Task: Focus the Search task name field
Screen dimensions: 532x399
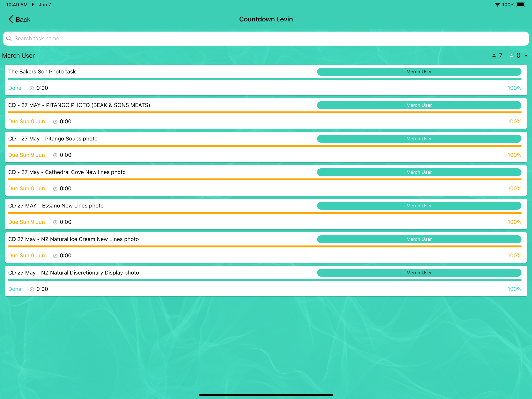Action: point(266,39)
